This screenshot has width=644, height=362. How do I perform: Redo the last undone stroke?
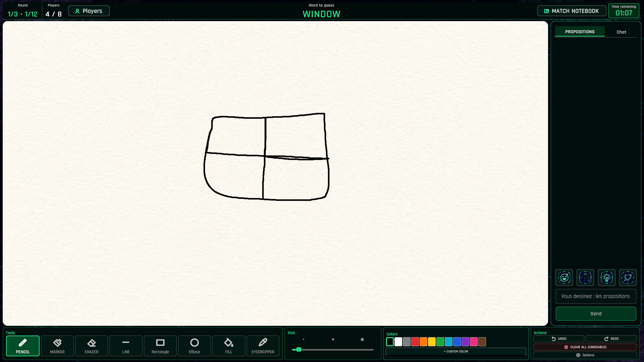click(x=611, y=339)
